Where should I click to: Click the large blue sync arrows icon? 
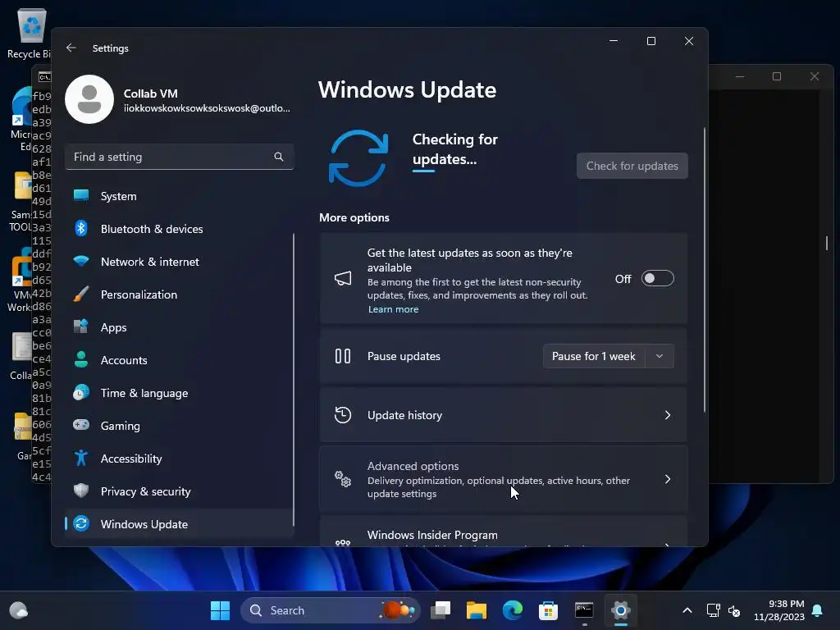358,158
